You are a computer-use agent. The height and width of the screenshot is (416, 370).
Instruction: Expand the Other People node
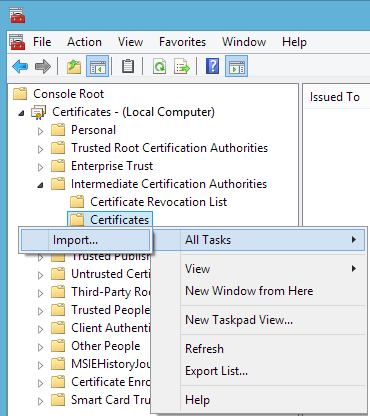click(x=41, y=347)
